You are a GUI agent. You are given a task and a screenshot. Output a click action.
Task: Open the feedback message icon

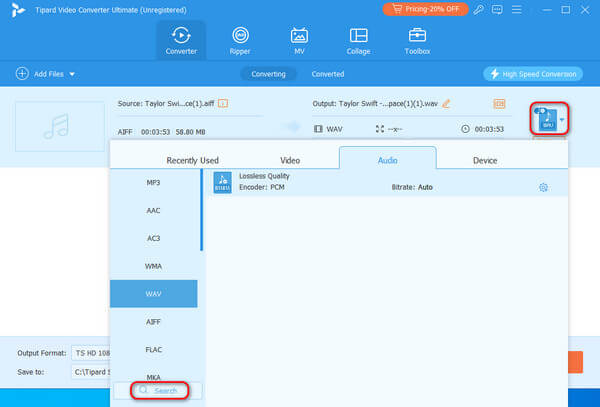pos(497,10)
